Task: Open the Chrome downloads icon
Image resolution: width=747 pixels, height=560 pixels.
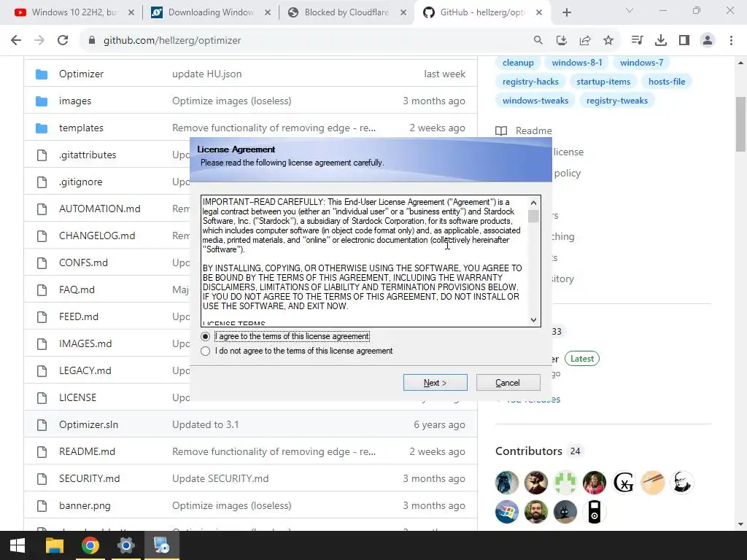Action: click(661, 41)
